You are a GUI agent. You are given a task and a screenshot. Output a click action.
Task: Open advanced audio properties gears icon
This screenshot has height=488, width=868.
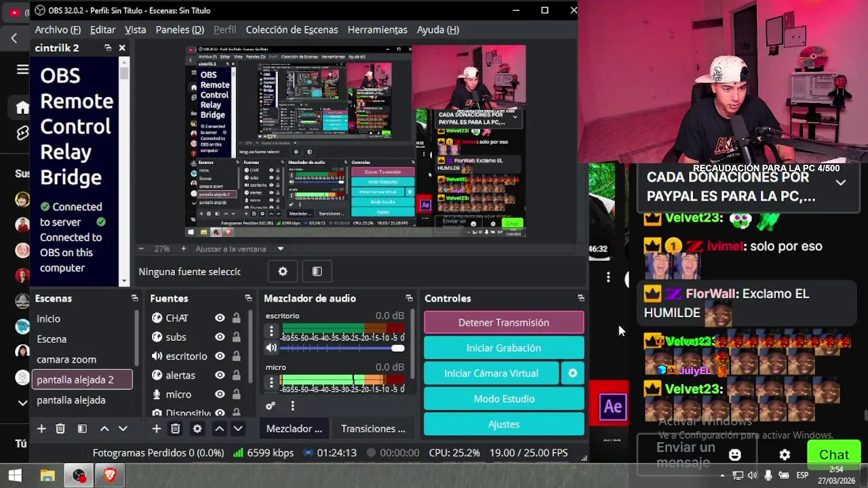pyautogui.click(x=271, y=405)
